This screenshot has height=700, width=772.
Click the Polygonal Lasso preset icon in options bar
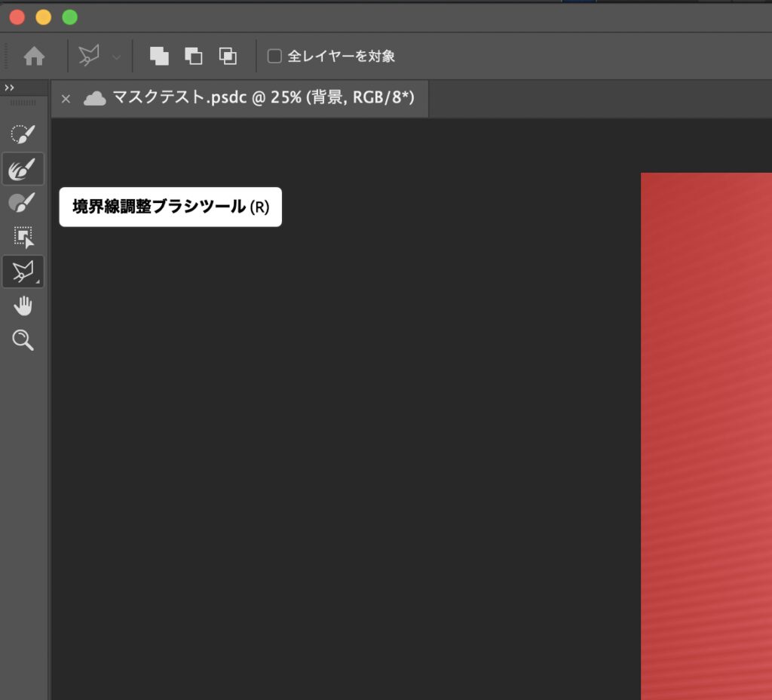point(90,56)
